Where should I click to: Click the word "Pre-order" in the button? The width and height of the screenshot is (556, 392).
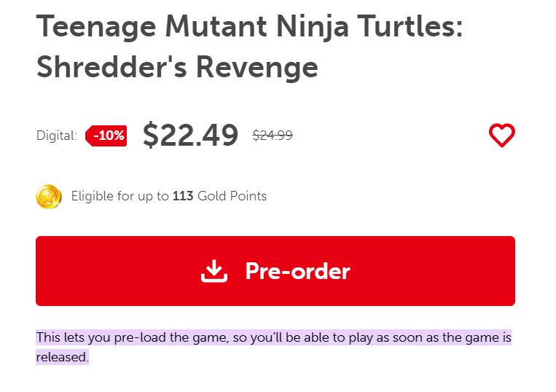[297, 271]
